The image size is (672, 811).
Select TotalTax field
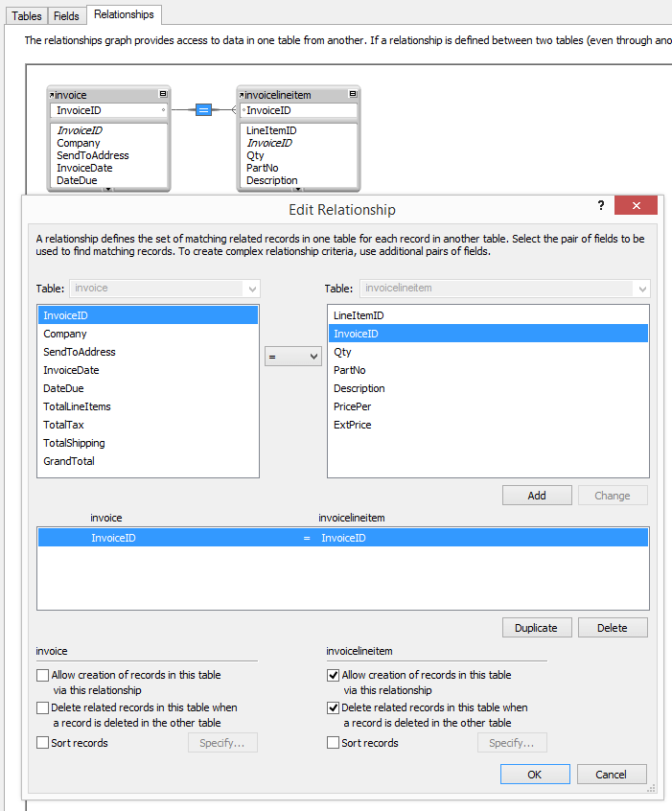tap(148, 425)
